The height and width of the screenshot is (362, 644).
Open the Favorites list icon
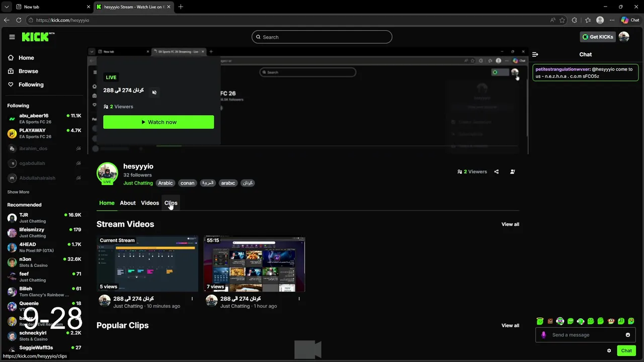point(588,20)
